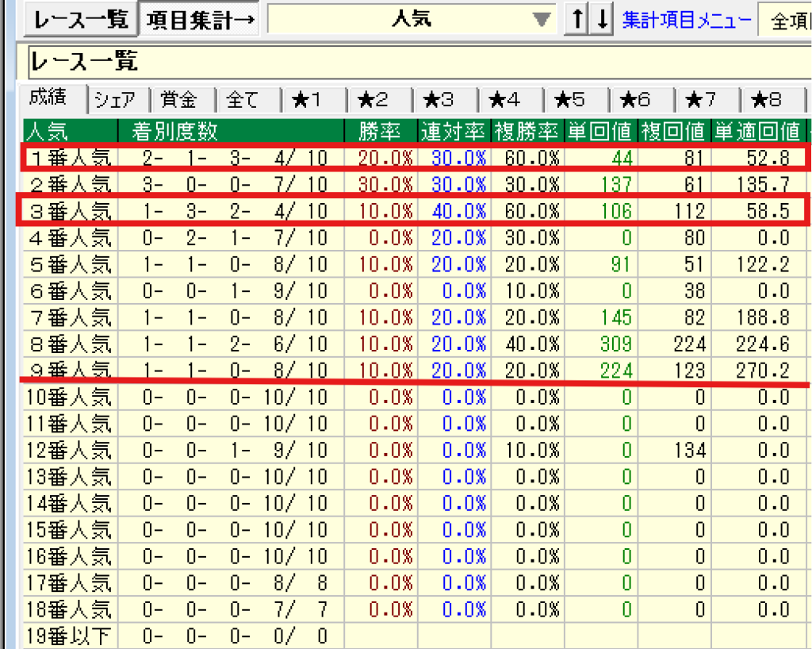812x649 pixels.
Task: Switch to the ★4 tab
Action: click(510, 100)
